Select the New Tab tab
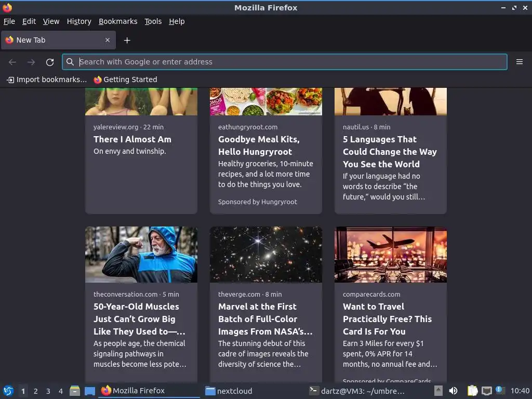 pyautogui.click(x=58, y=40)
